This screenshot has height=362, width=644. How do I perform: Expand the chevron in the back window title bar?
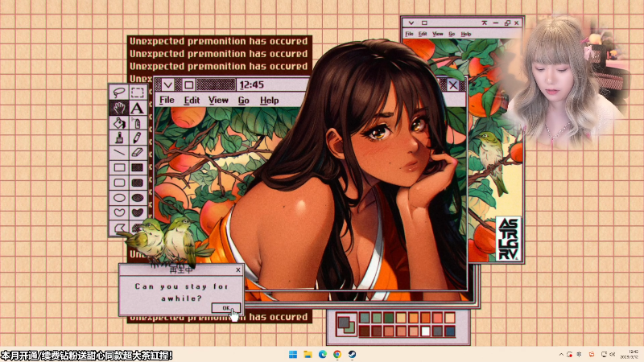(411, 23)
